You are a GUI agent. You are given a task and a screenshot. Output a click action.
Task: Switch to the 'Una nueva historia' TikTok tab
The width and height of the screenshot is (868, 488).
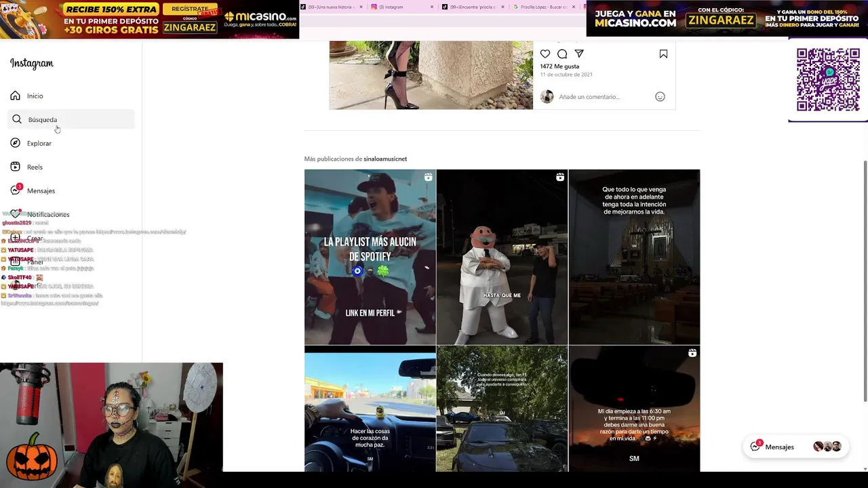click(331, 7)
